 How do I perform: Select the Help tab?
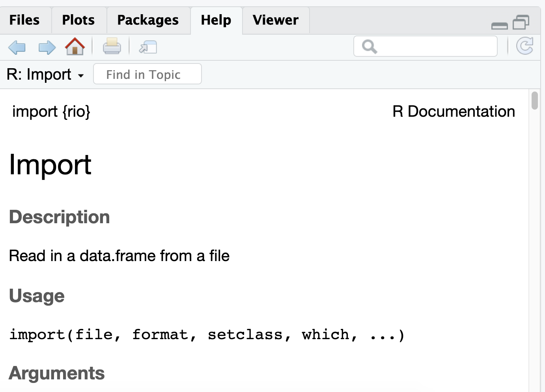[x=216, y=20]
